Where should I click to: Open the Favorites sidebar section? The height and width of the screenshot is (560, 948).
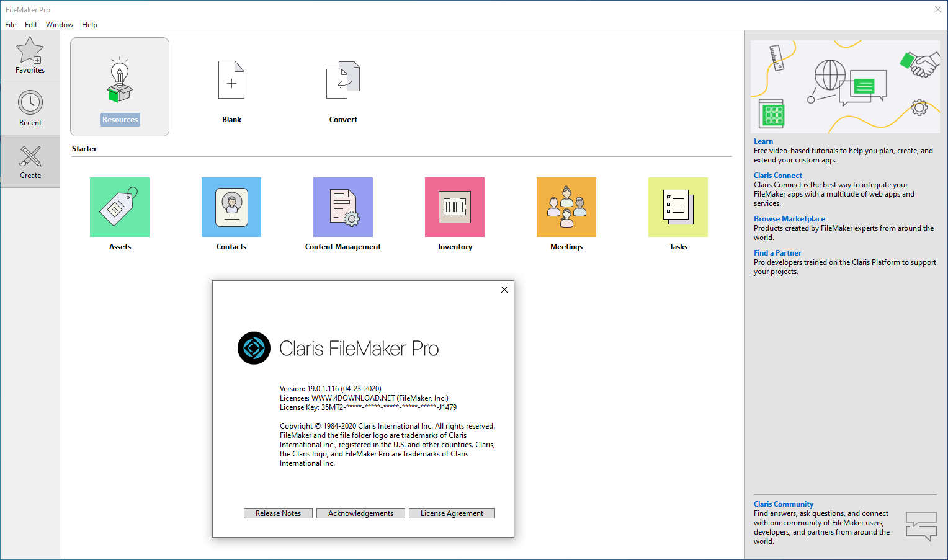pos(30,55)
